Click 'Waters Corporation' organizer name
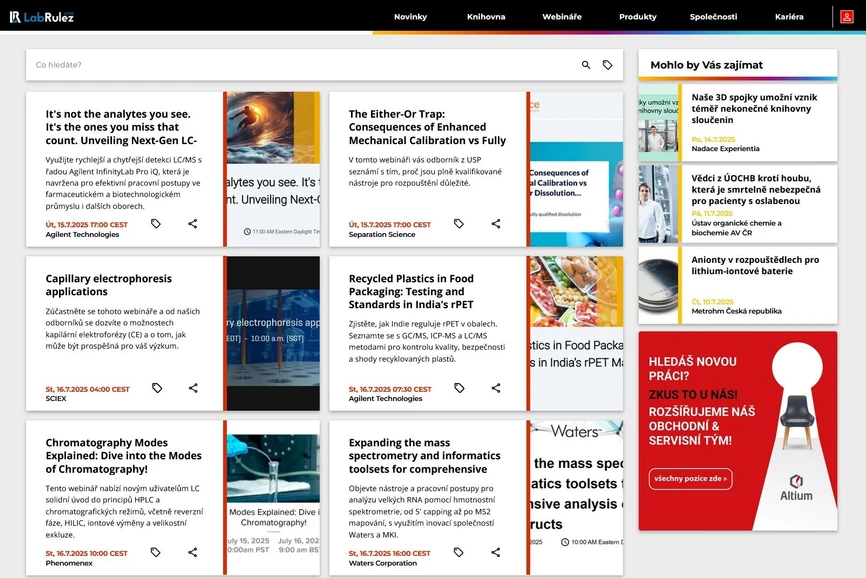Viewport: 866px width, 578px height. tap(383, 563)
